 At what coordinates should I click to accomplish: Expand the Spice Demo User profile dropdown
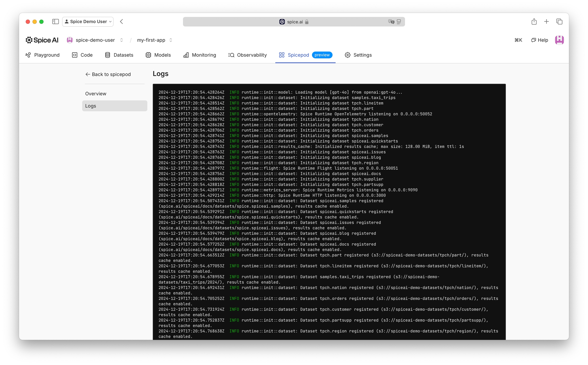88,22
